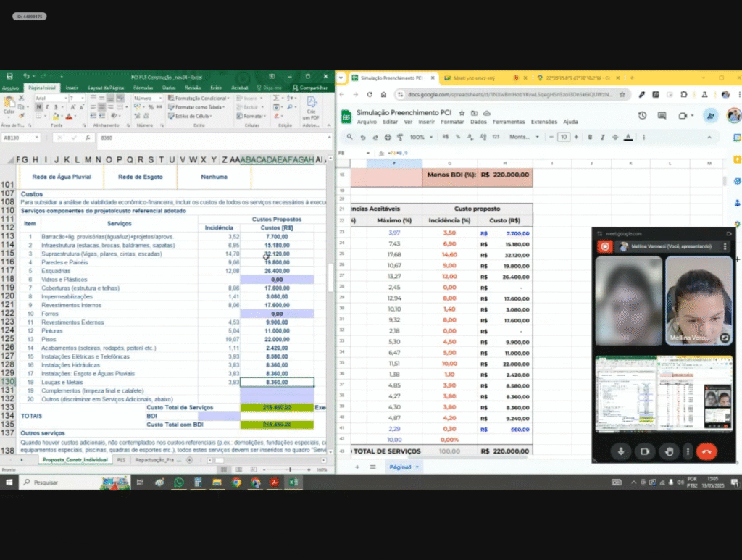This screenshot has width=742, height=560.
Task: Open the 100% zoom dropdown in Sheets
Action: (x=420, y=137)
